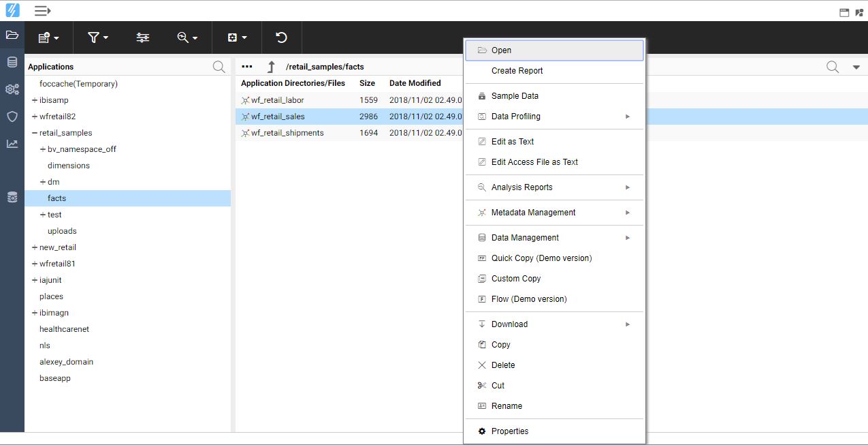The height and width of the screenshot is (445, 868).
Task: Click Rename in the context menu
Action: 507,406
